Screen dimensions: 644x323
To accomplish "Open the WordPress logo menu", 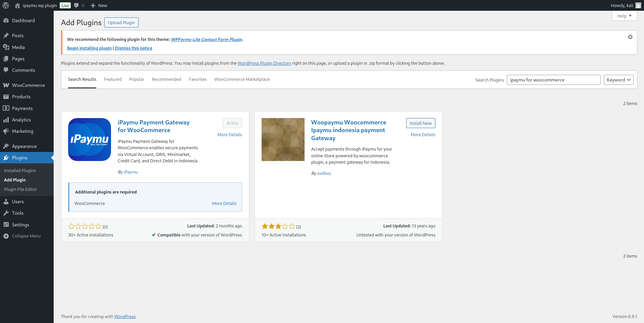I will (6, 5).
